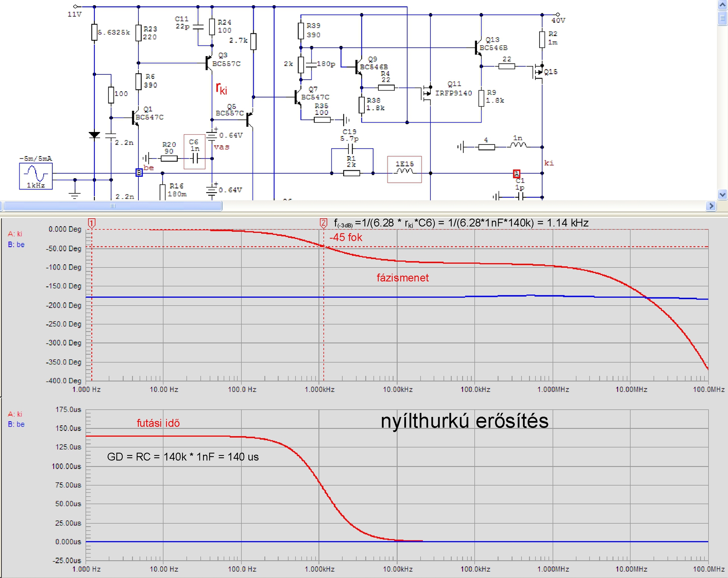Select the Q11 IRFP9140 MOSFET symbol
Screen dimensions: 728x578
coord(427,93)
